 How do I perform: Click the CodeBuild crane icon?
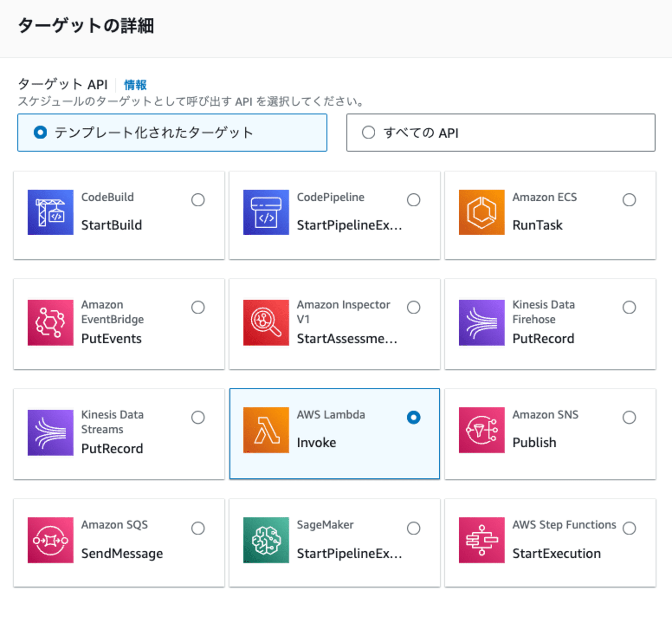click(50, 212)
